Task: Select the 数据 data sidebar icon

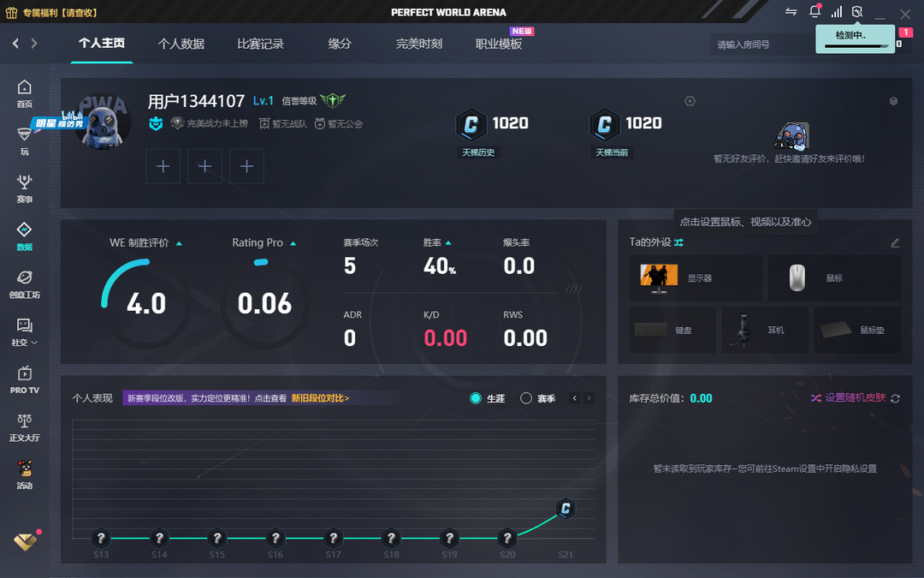Action: coord(24,236)
